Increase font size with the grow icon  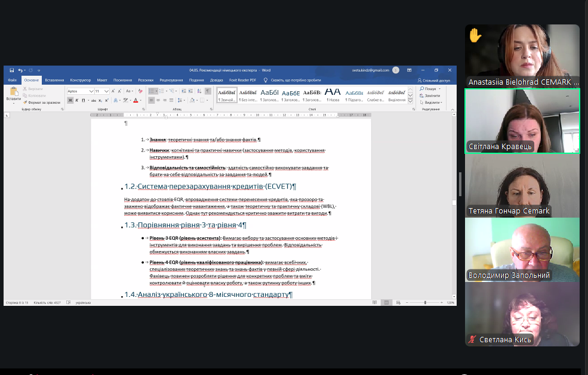pyautogui.click(x=113, y=91)
